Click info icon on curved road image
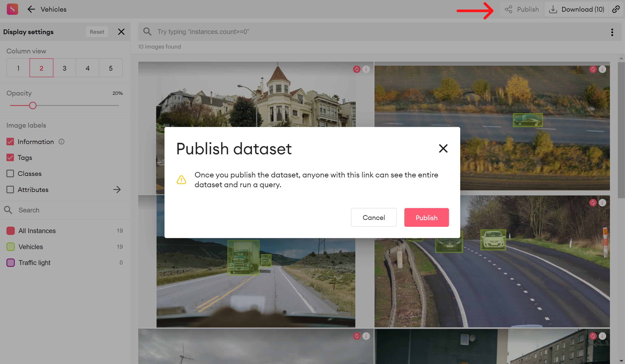This screenshot has width=625, height=364. [602, 203]
